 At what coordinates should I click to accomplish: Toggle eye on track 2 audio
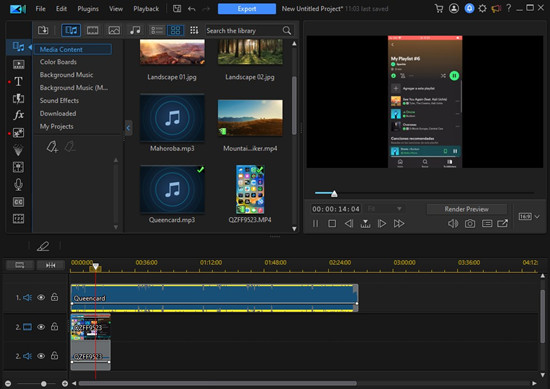click(41, 356)
